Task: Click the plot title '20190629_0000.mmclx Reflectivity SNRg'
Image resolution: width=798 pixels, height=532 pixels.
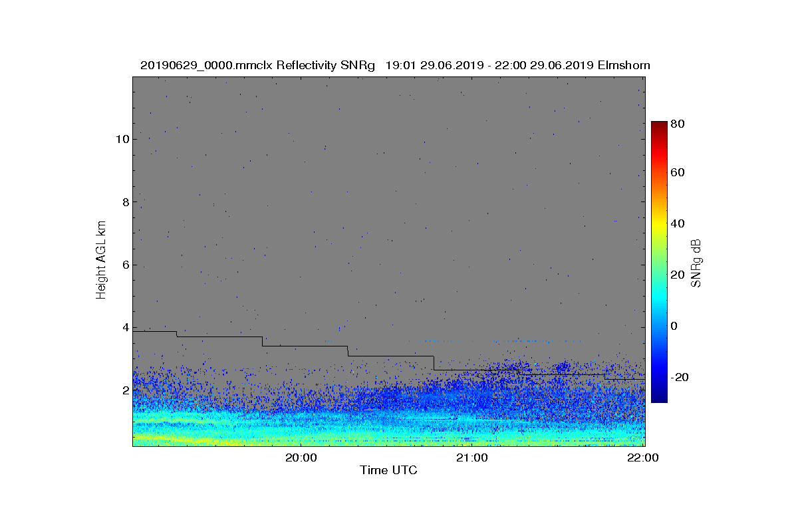Action: tap(258, 65)
